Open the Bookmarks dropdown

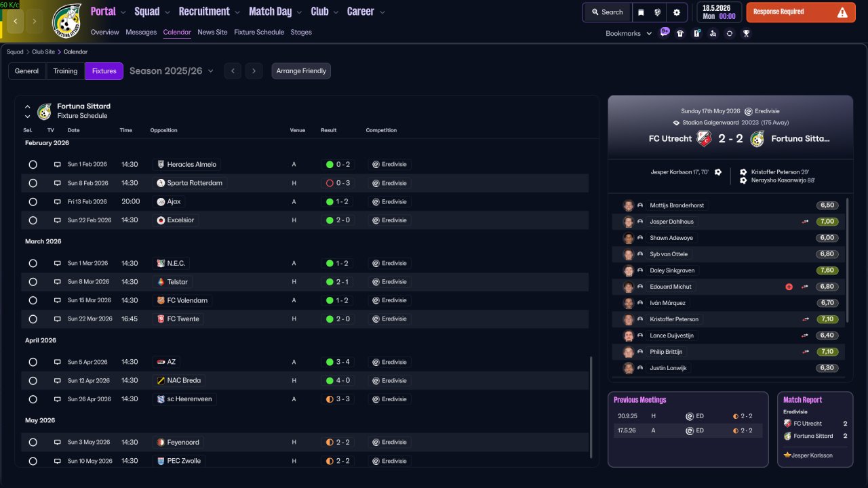tap(629, 33)
